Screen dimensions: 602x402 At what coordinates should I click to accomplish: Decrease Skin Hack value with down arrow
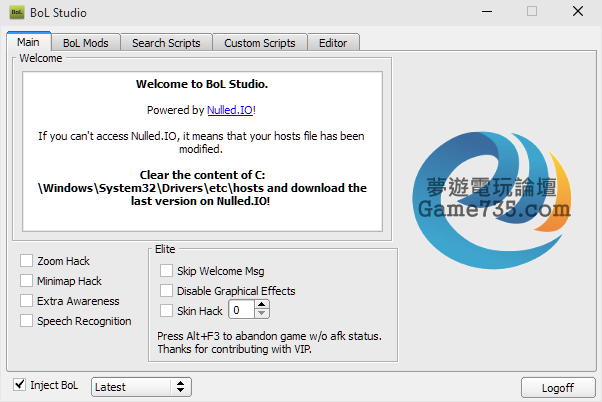coord(261,314)
